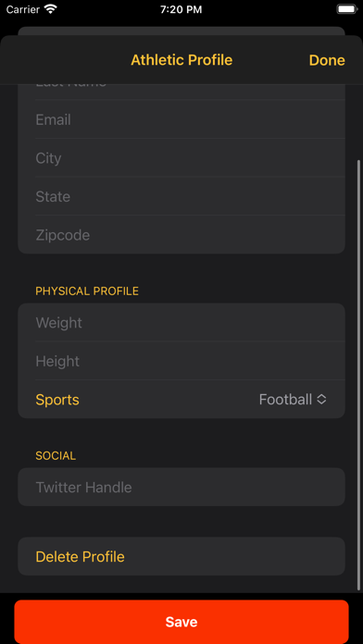
Task: Tap the Athletic Profile title
Action: [x=181, y=60]
